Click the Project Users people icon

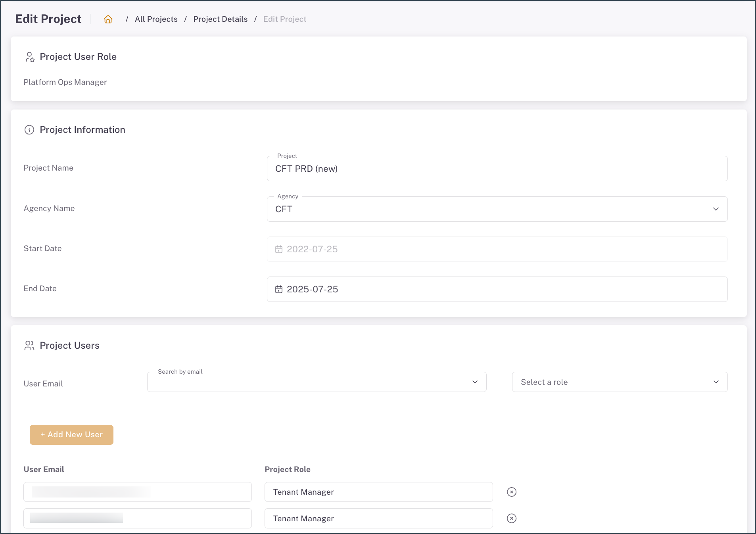pyautogui.click(x=29, y=346)
